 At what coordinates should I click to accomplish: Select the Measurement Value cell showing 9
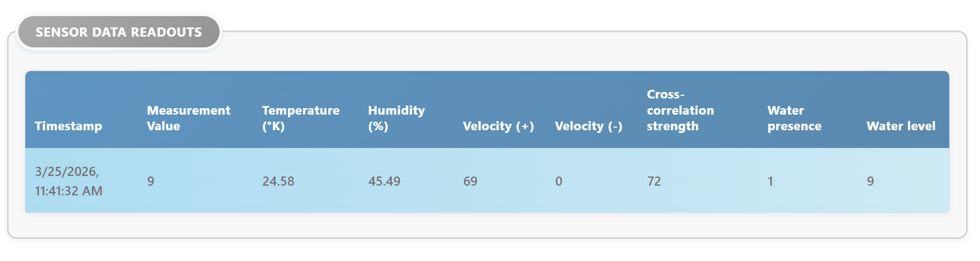click(x=151, y=181)
